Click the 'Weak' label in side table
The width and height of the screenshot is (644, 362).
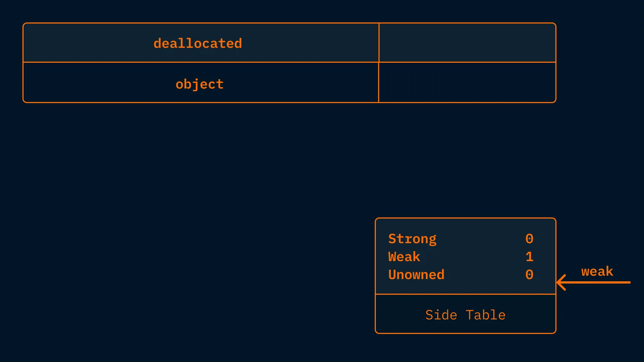point(404,257)
